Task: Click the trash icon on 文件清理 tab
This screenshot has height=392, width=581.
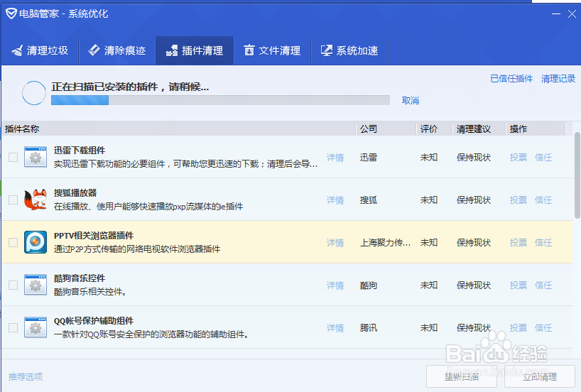Action: click(249, 50)
